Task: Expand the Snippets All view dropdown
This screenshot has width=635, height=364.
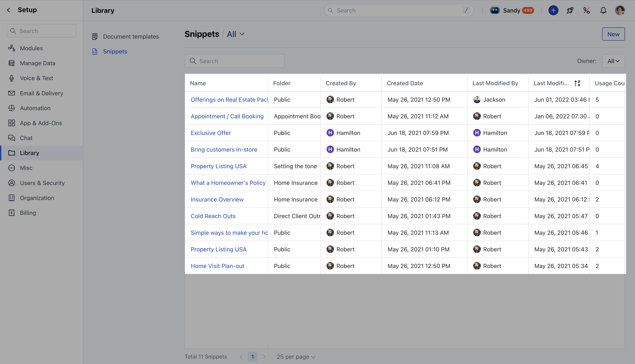Action: pos(236,34)
